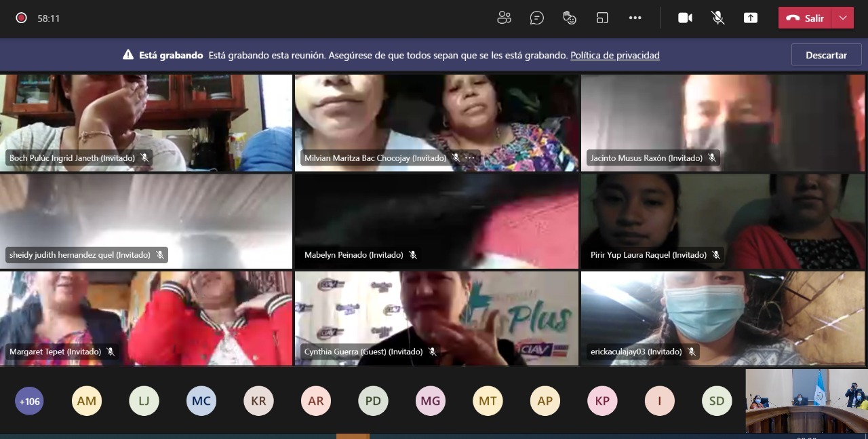Open the Política de privacidad link
Viewport: 868px width, 439px height.
point(614,56)
